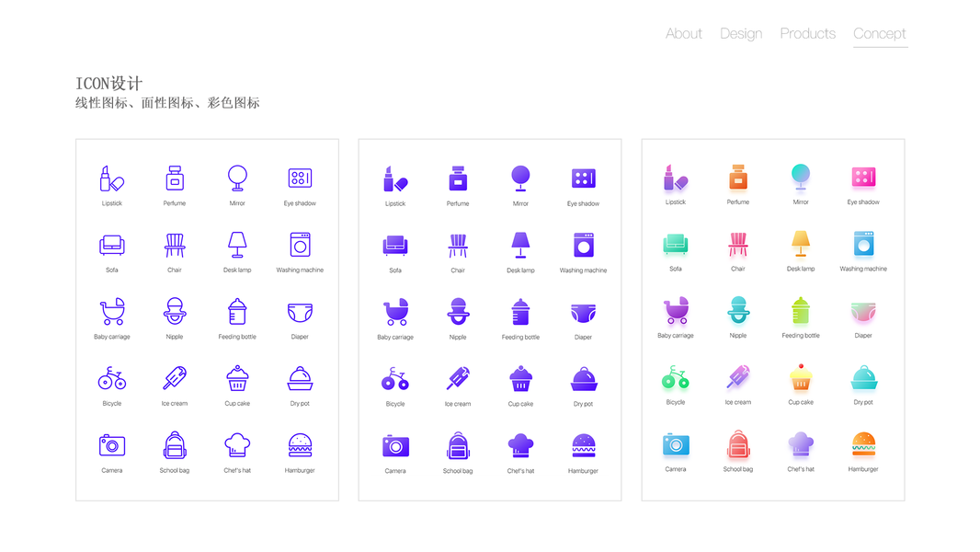This screenshot has height=552, width=980.
Task: Choose the outline Feeding bottle icon
Action: click(237, 312)
